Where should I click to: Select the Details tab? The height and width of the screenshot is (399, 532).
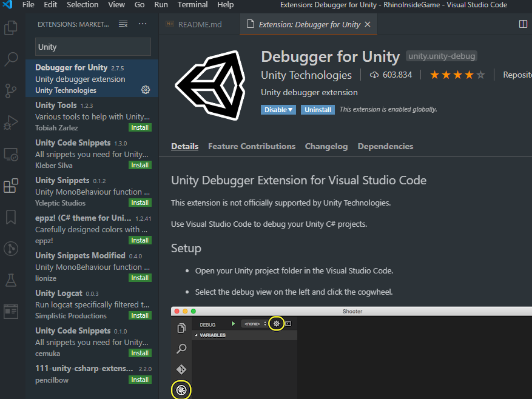coord(184,147)
